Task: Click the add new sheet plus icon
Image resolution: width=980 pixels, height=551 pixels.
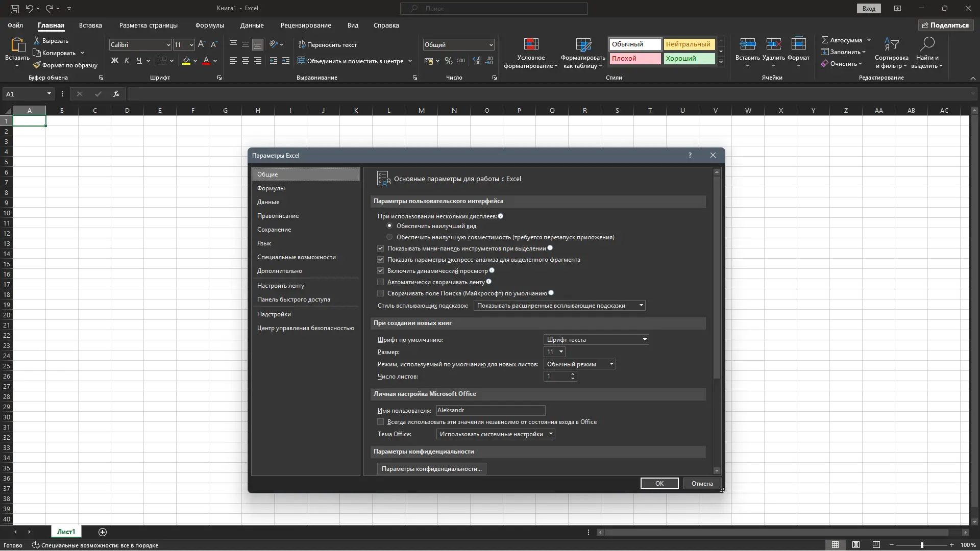Action: pos(103,532)
